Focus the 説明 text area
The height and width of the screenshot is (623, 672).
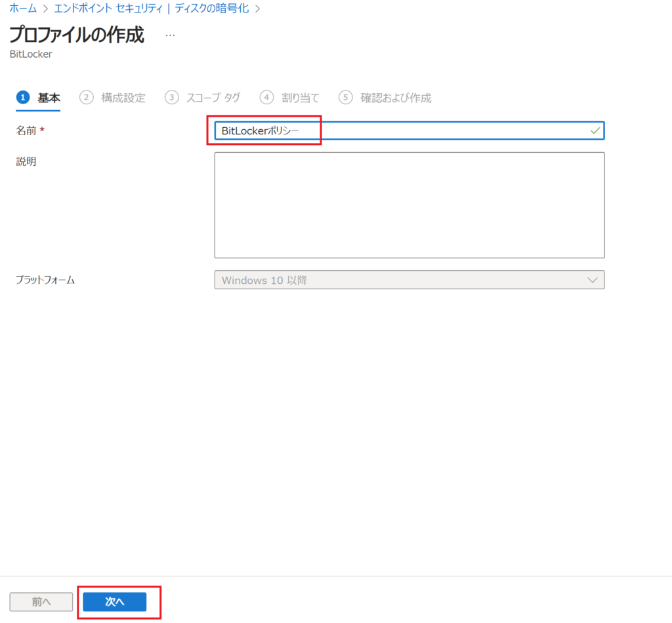409,205
